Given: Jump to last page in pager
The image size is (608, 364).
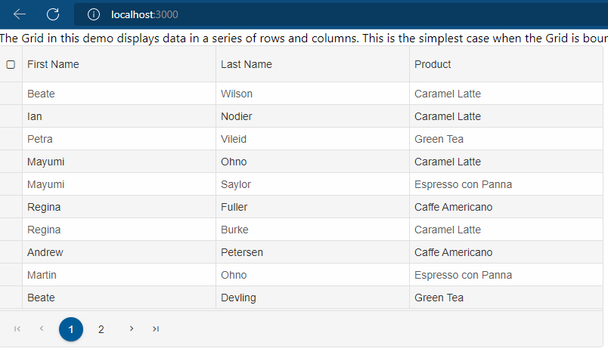Looking at the screenshot, I should (156, 329).
